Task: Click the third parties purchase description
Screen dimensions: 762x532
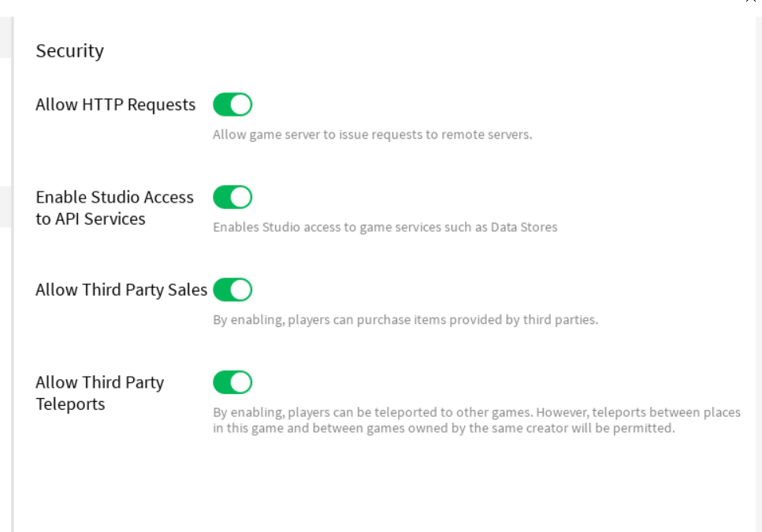Action: click(x=405, y=321)
